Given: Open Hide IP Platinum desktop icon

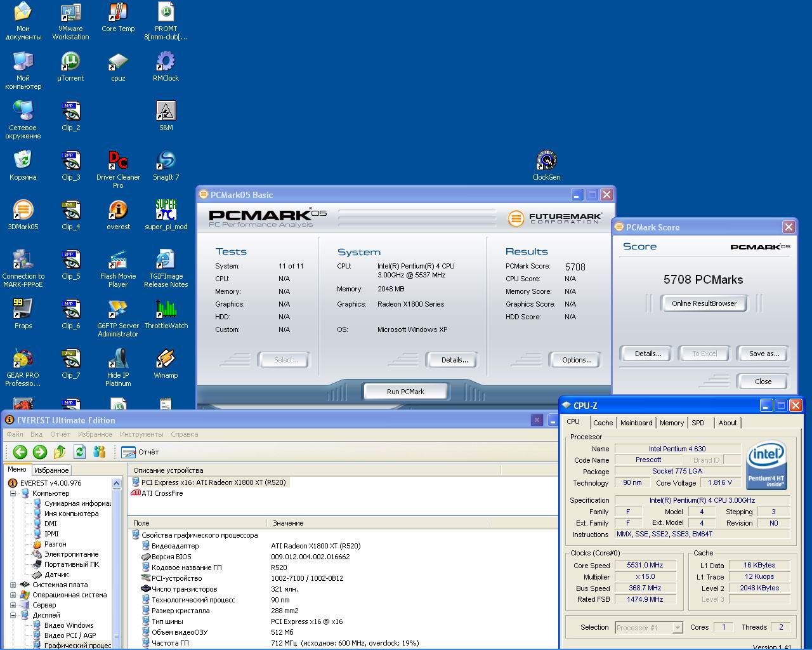Looking at the screenshot, I should 118,368.
